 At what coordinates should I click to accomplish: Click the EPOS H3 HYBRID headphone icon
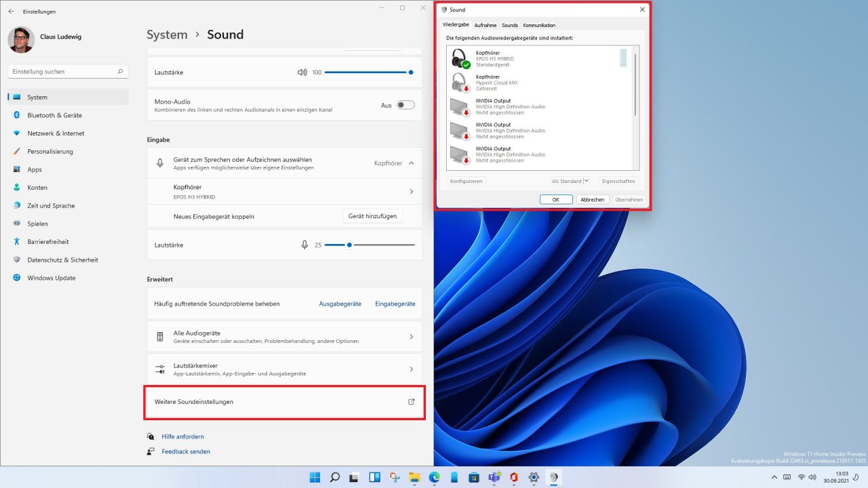click(460, 58)
